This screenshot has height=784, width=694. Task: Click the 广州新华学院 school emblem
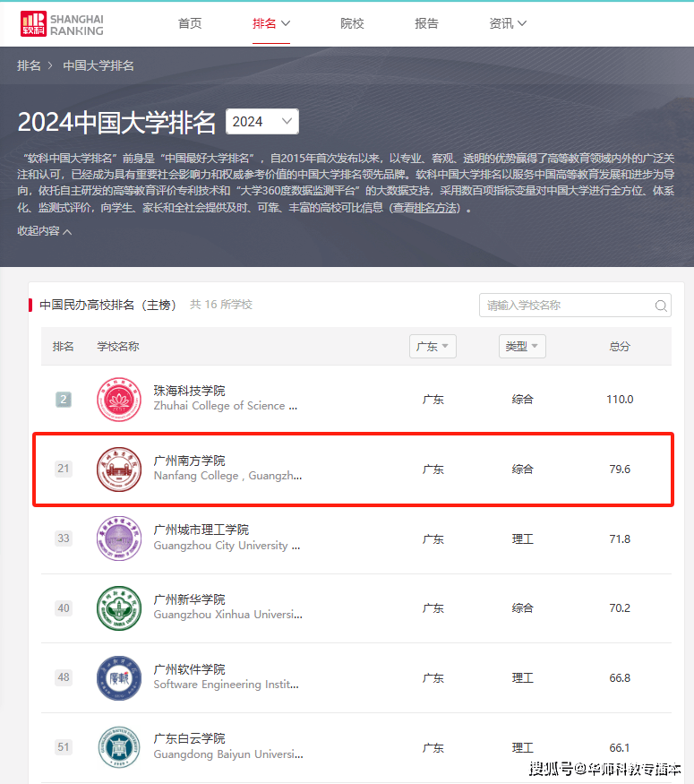[x=119, y=608]
